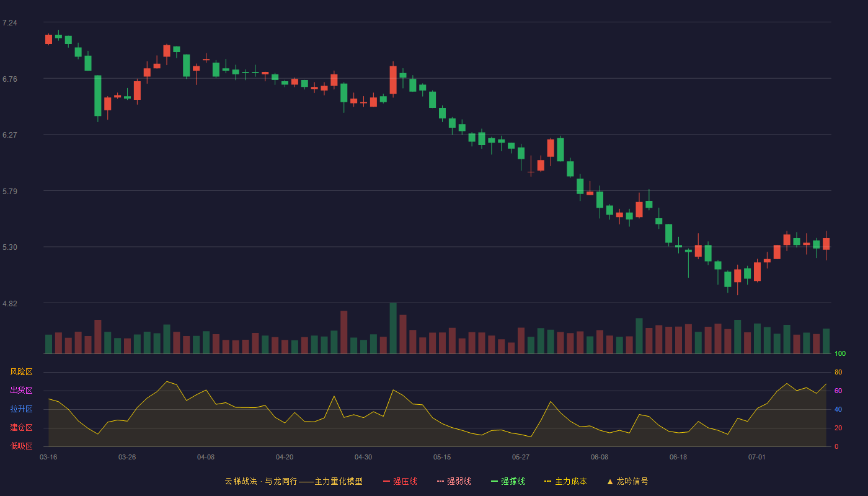
Task: Click the blue 40 indicator axis value
Action: [838, 409]
